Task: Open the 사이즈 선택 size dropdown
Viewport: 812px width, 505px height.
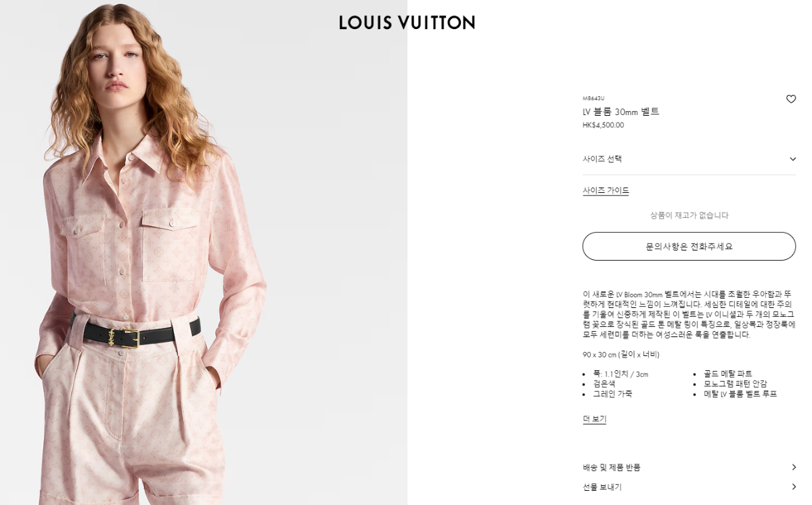Action: tap(689, 159)
